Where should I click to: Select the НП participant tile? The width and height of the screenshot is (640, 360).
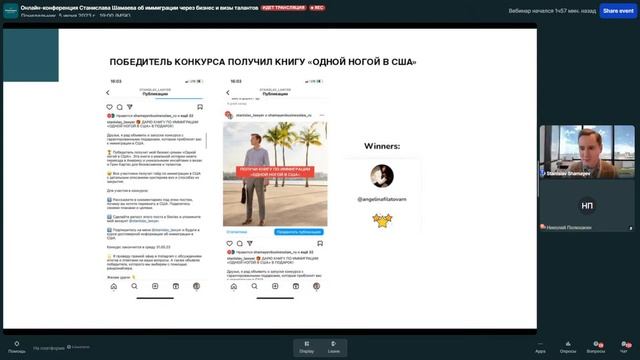point(587,206)
